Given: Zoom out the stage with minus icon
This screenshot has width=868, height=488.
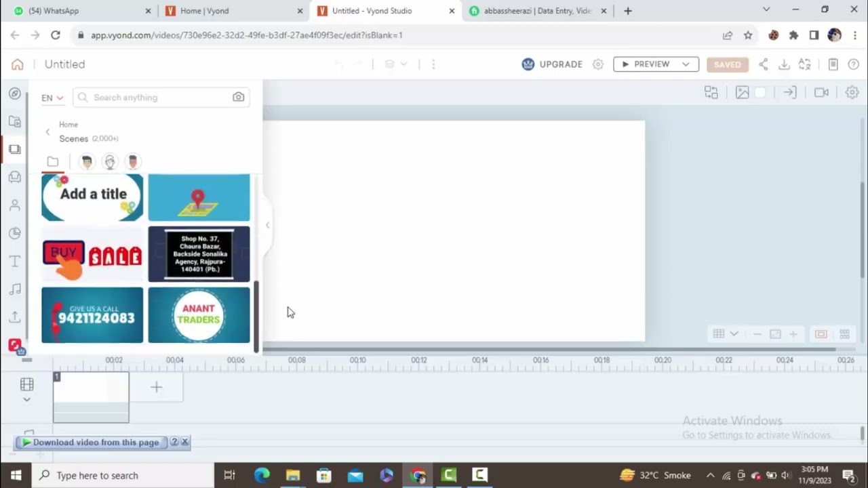Looking at the screenshot, I should pos(757,334).
